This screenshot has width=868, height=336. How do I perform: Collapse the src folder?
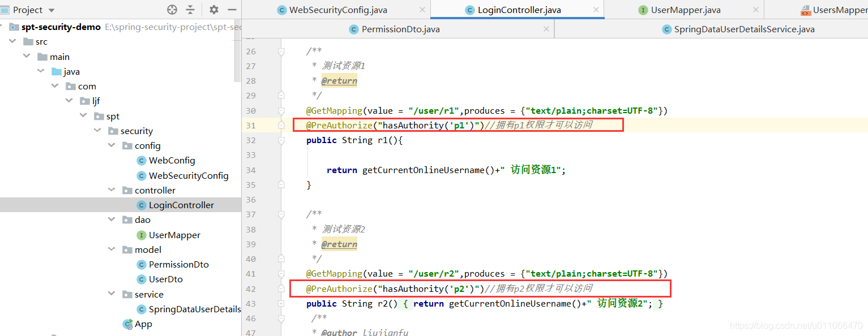(x=12, y=41)
